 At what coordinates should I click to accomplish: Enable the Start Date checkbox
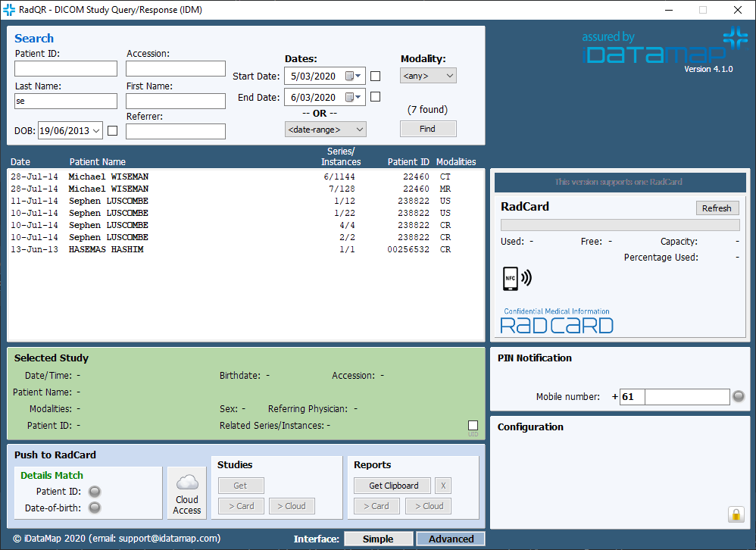point(375,76)
